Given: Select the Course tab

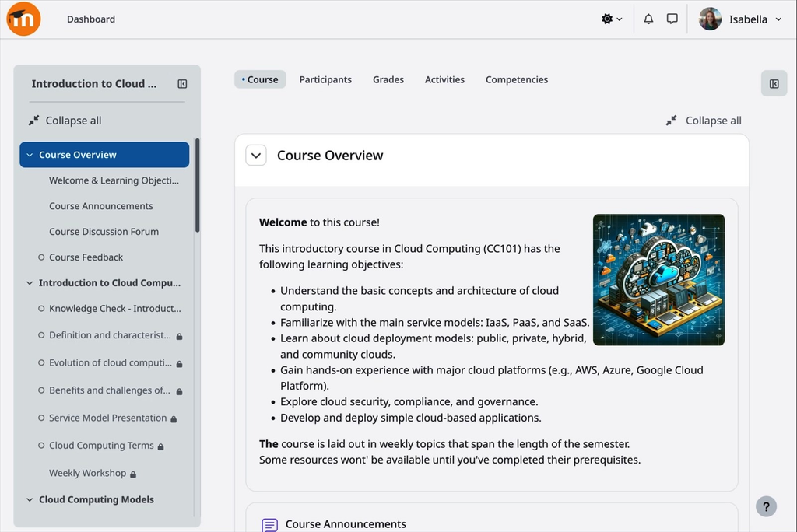Looking at the screenshot, I should [x=260, y=80].
